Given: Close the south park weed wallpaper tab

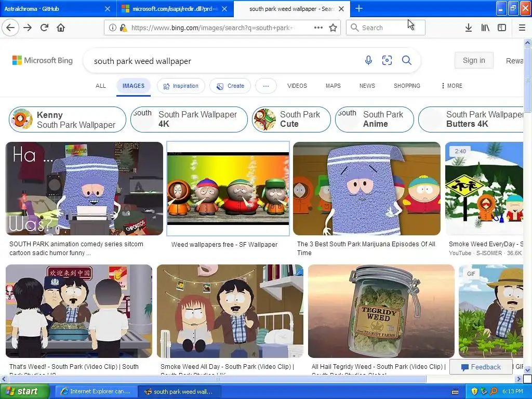Looking at the screenshot, I should 342,9.
